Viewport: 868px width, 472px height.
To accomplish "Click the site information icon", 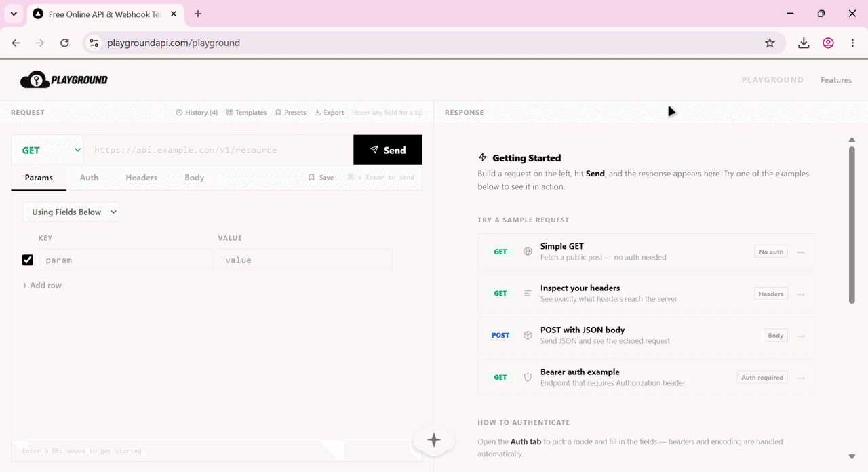I will click(94, 43).
